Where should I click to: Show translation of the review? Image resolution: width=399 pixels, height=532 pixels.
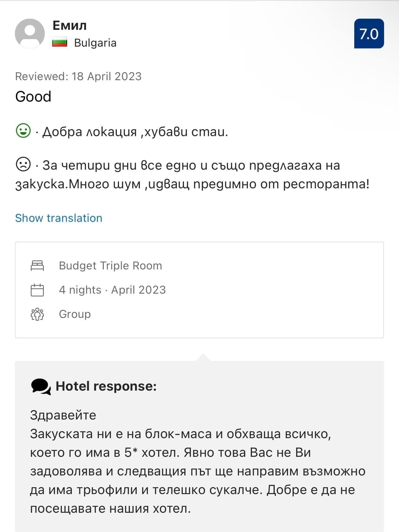tap(59, 218)
